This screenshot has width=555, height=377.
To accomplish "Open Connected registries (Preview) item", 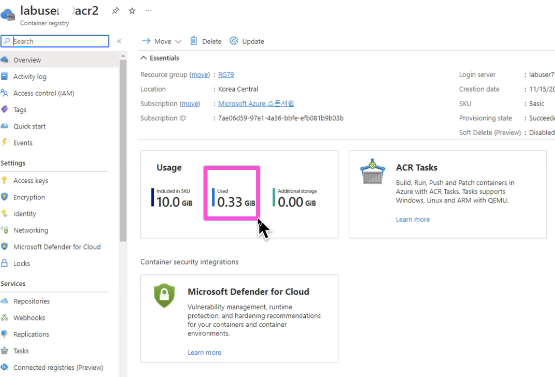I will [x=59, y=367].
